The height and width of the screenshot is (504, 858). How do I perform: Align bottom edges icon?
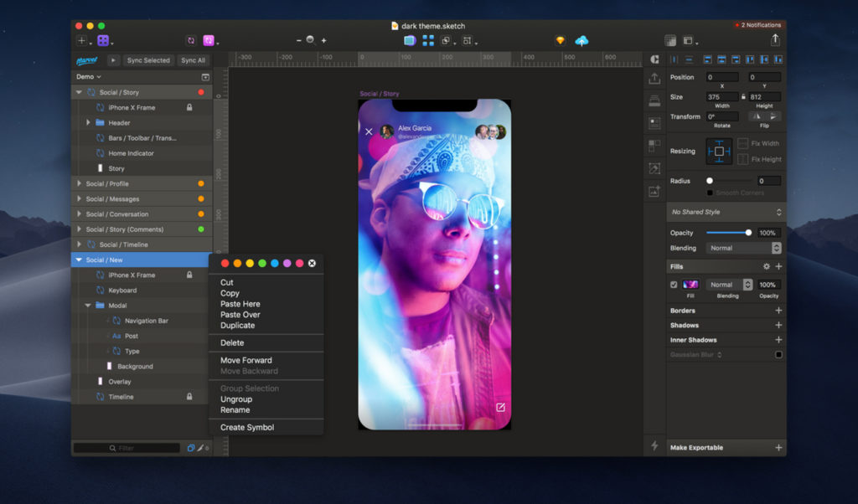778,59
